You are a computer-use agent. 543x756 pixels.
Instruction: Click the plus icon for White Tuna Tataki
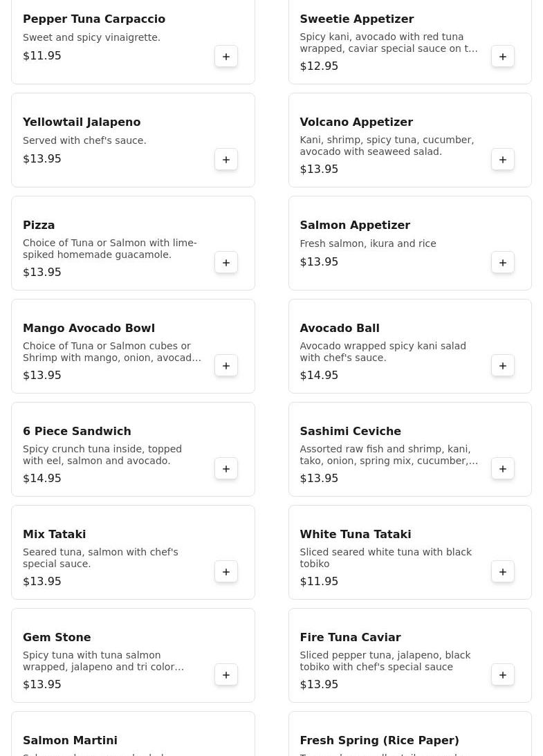[x=503, y=572]
